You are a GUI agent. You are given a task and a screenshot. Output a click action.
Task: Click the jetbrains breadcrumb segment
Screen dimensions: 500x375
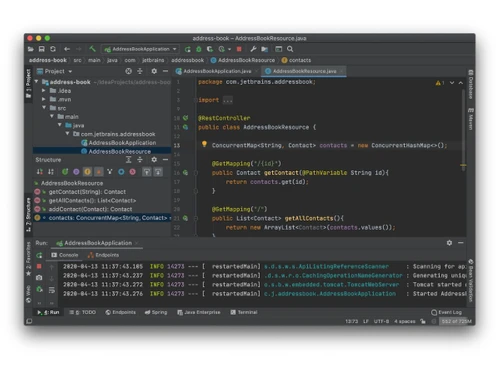(153, 60)
